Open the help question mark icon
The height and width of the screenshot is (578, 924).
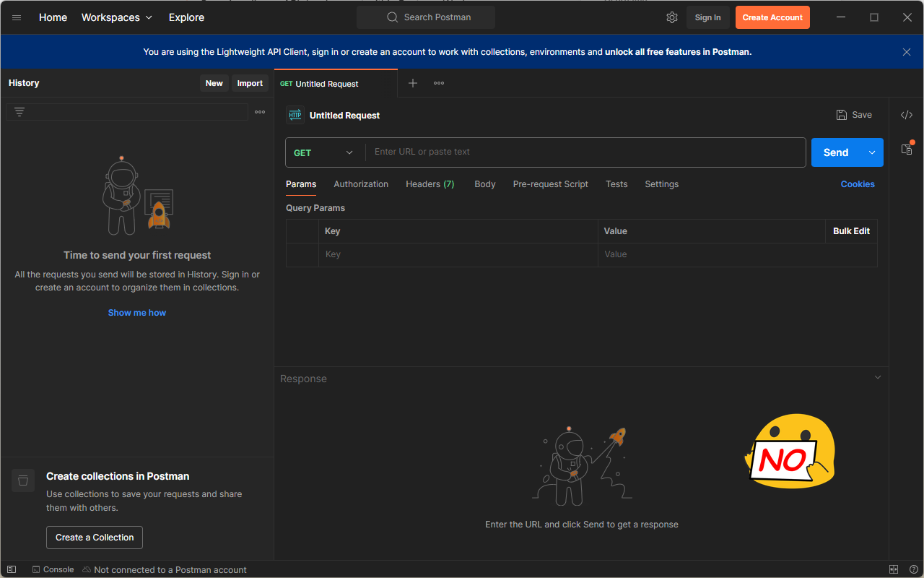(x=914, y=569)
